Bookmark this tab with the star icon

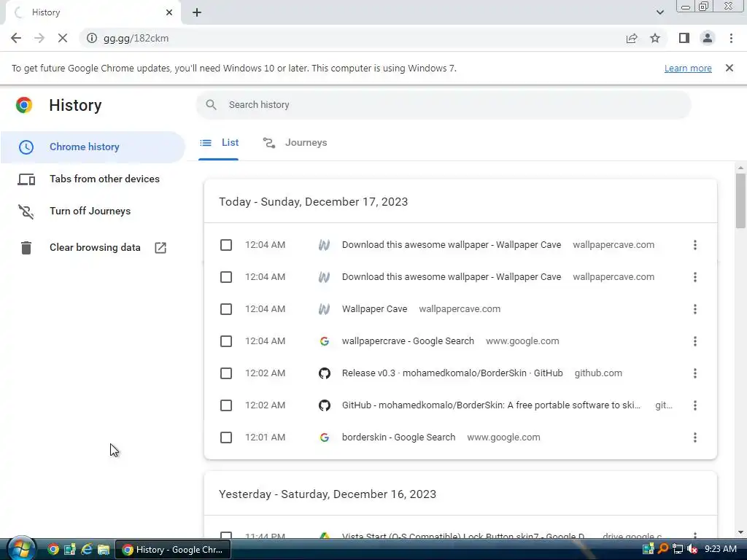655,38
